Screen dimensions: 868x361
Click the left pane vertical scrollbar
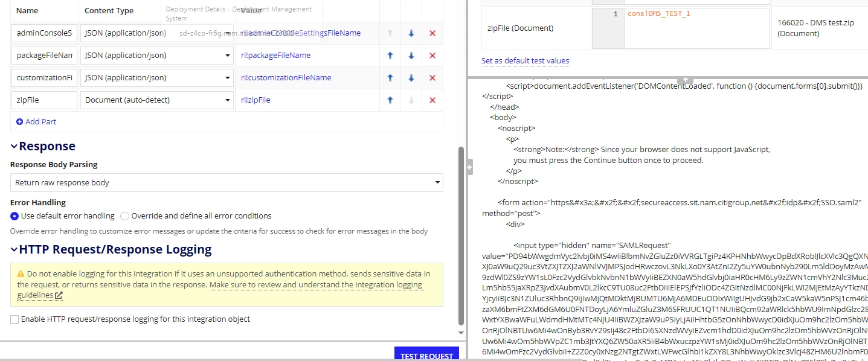[461, 235]
